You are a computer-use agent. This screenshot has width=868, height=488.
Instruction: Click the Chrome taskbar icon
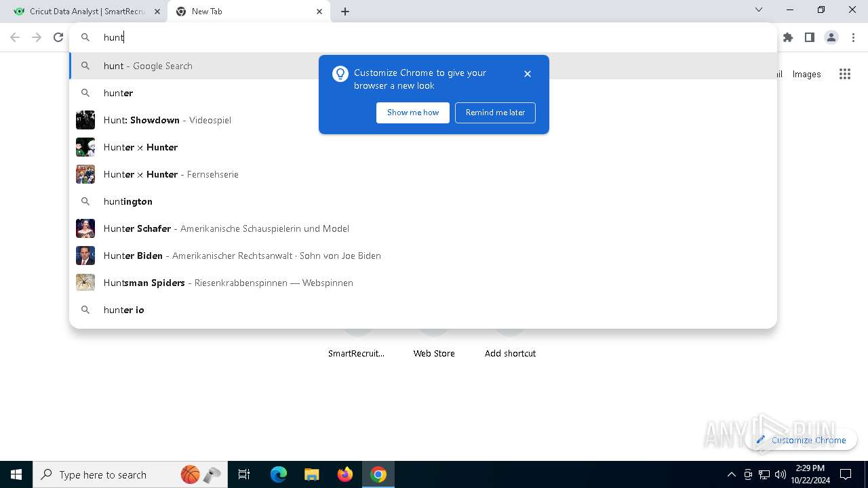pos(378,474)
